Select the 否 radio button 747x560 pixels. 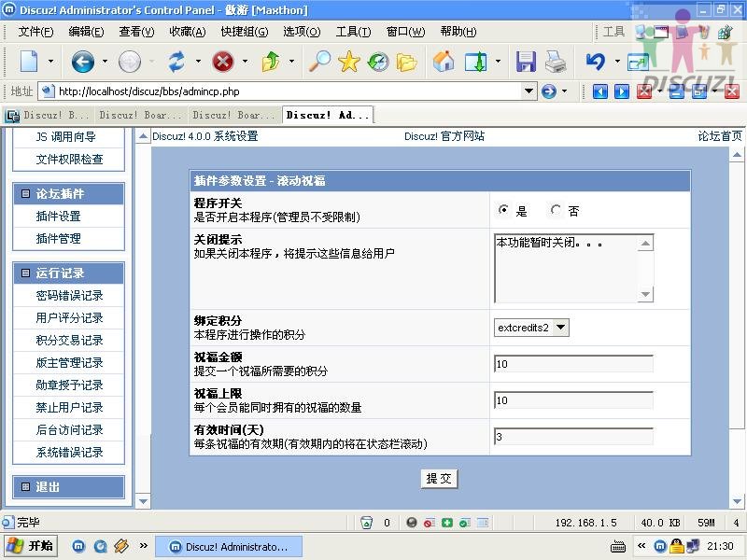tap(556, 209)
